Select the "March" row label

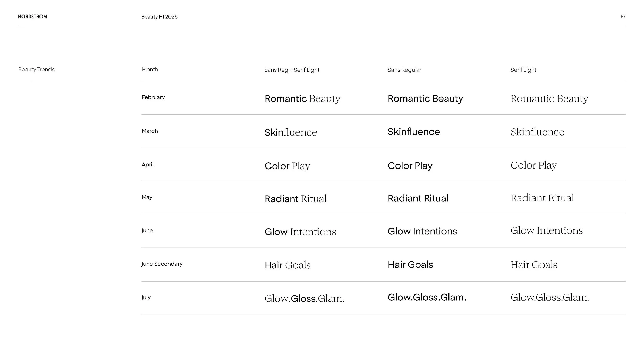pos(150,131)
